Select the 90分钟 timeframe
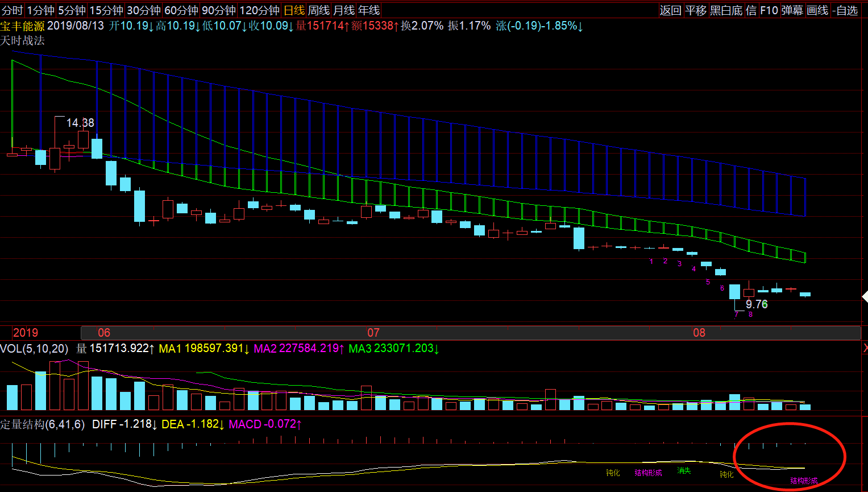Screen dimensions: 868x492 tap(219, 10)
